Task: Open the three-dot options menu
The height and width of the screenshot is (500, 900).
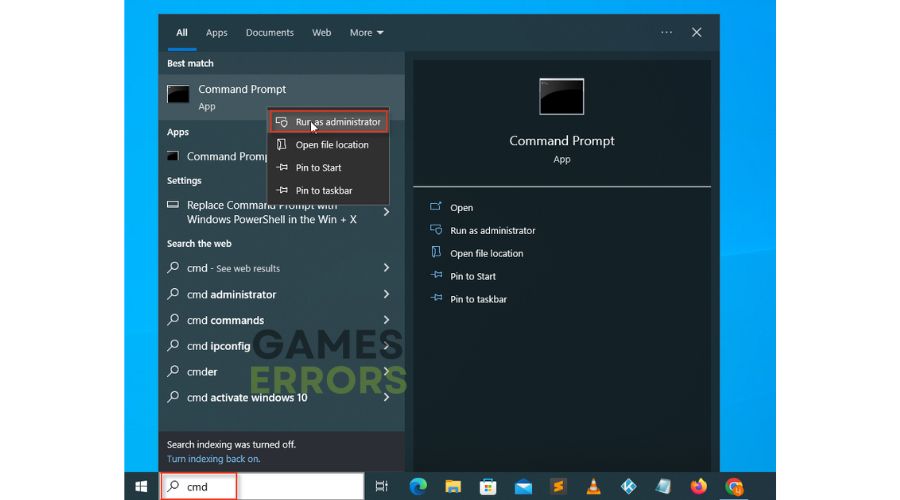Action: coord(666,32)
